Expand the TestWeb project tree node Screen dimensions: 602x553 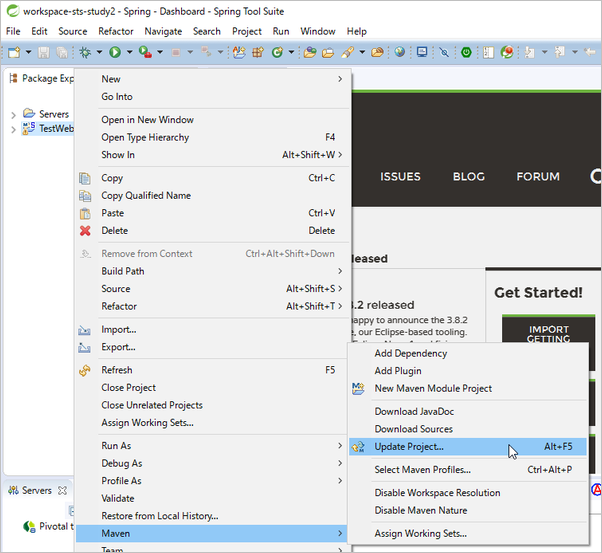click(x=13, y=128)
